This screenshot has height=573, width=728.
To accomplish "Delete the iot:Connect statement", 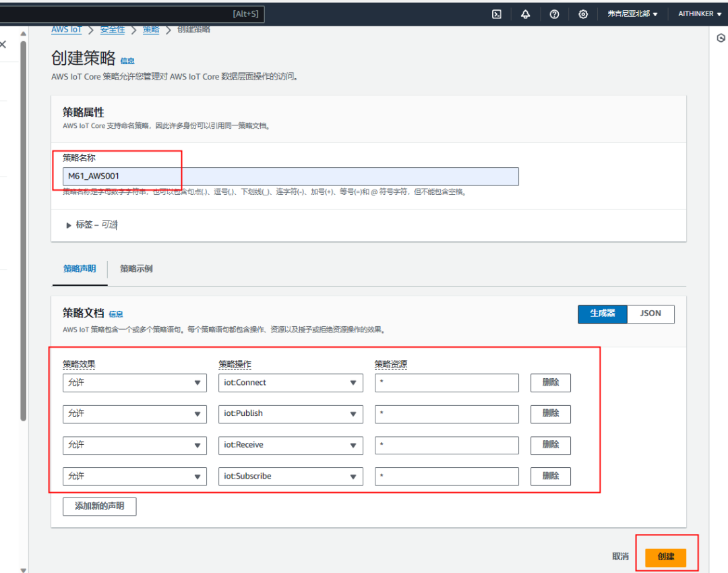I will [x=551, y=383].
